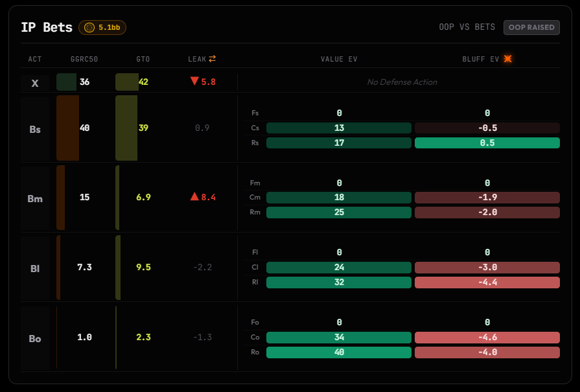The width and height of the screenshot is (580, 392).
Task: Click the Rs bluff EV bar showing 0.5
Action: (487, 143)
